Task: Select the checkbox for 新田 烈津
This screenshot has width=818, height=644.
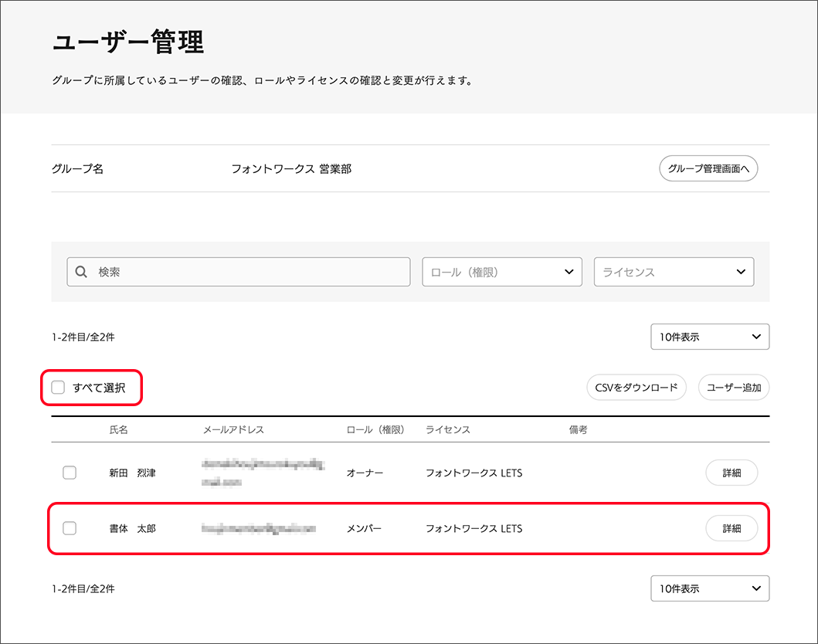Action: click(70, 473)
